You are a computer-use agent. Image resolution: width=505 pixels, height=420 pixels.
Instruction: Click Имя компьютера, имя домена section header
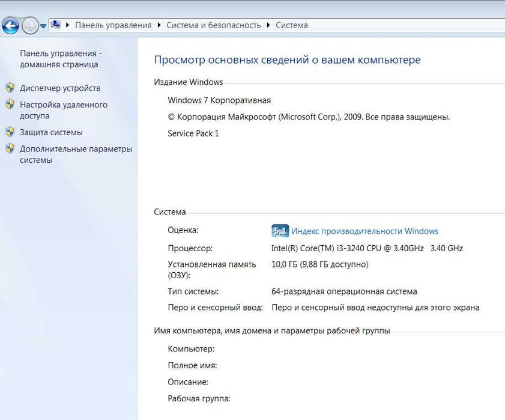272,330
